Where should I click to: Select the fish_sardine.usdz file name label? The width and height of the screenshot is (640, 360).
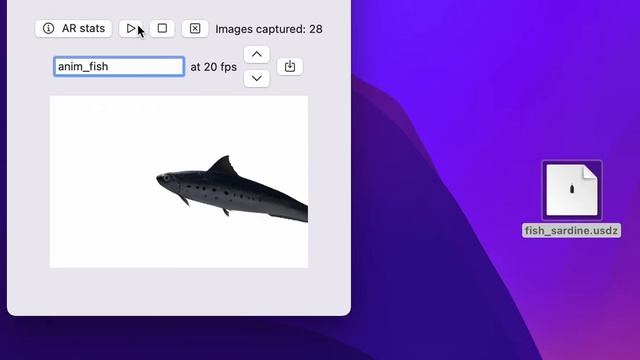pyautogui.click(x=571, y=231)
